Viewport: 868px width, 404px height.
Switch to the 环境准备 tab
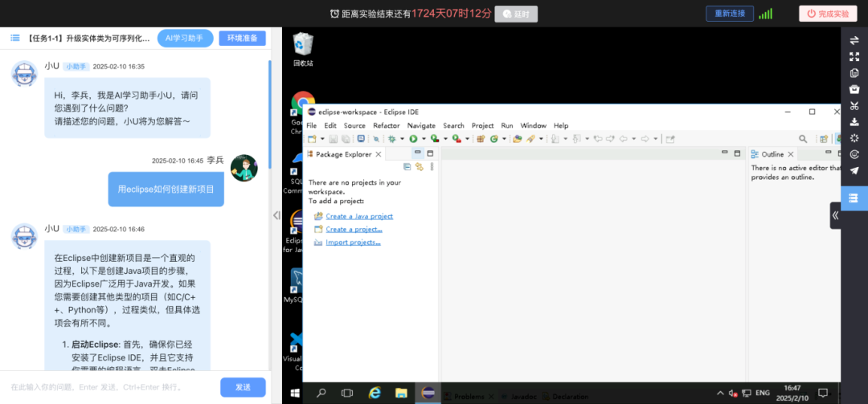(x=242, y=38)
